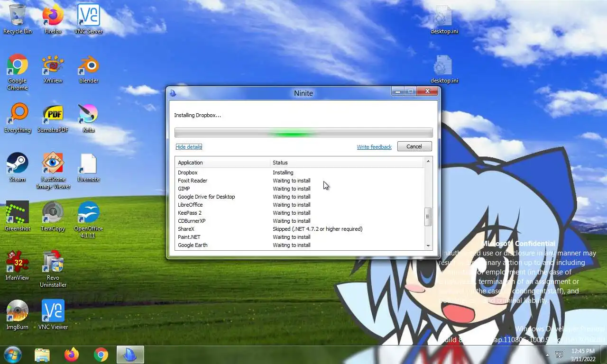Click the ImgBurn desktop shortcut
This screenshot has height=364, width=607.
[18, 315]
